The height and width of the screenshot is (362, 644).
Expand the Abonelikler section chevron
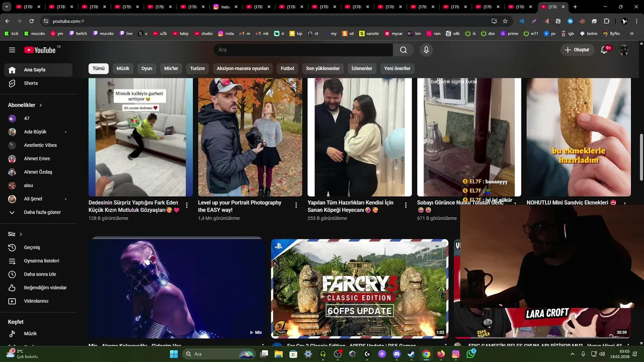(x=41, y=105)
